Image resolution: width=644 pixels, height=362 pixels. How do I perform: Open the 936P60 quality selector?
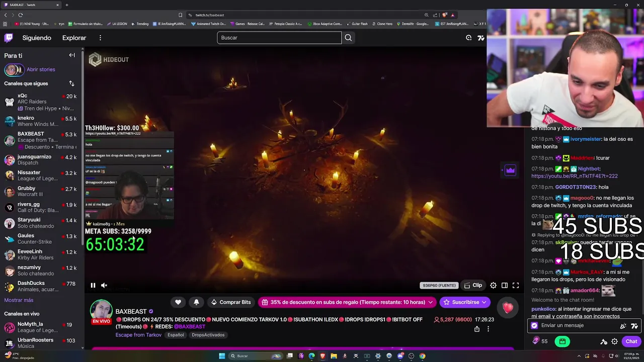439,286
